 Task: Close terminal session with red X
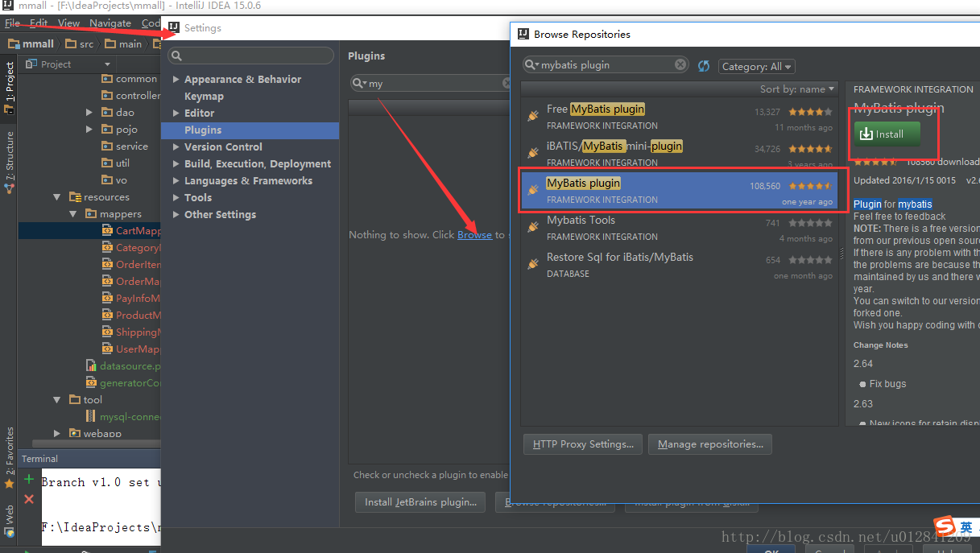click(x=29, y=499)
